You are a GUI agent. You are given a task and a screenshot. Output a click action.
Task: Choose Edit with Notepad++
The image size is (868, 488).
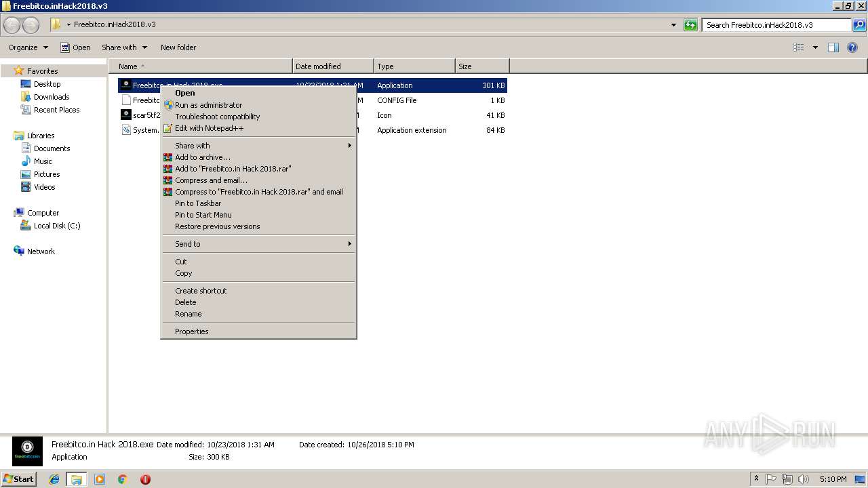258,128
